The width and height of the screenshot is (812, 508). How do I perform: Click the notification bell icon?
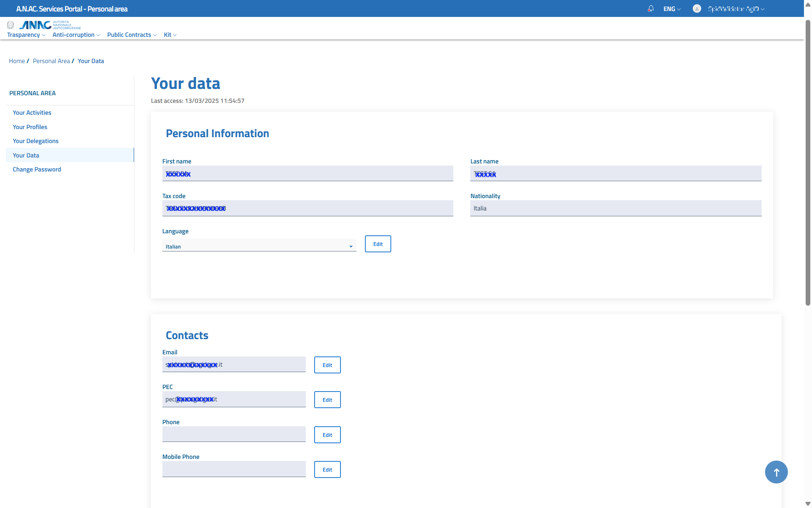[650, 8]
